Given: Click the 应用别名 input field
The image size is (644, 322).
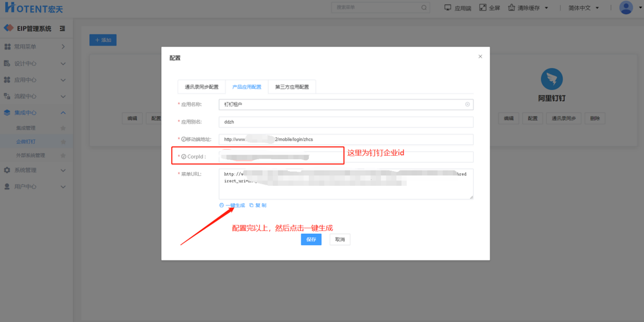Looking at the screenshot, I should tap(346, 122).
